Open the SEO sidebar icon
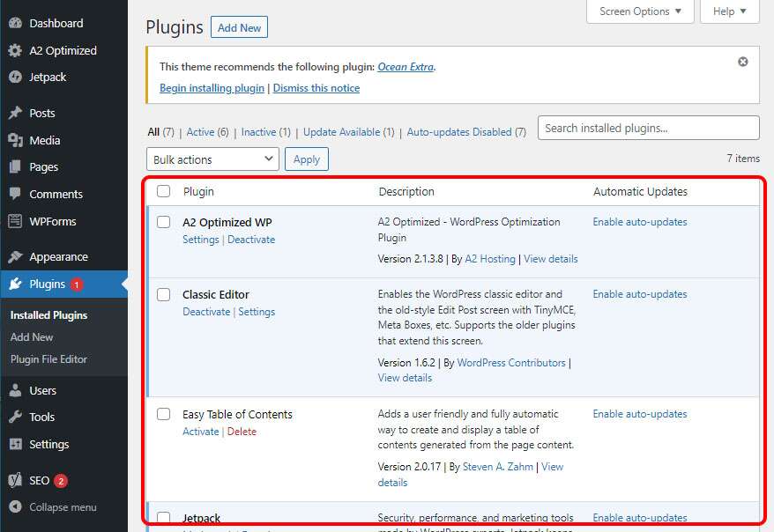The height and width of the screenshot is (532, 774). click(16, 480)
